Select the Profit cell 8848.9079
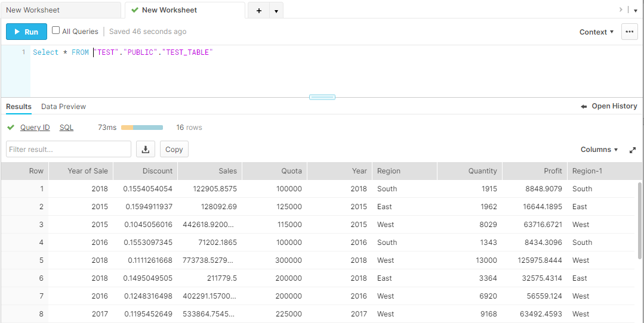The image size is (644, 323). point(534,189)
